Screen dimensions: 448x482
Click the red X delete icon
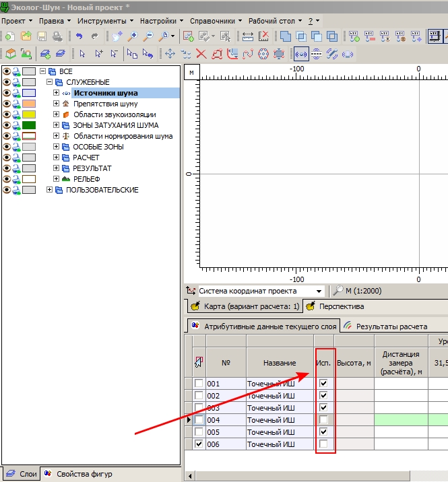tap(201, 53)
